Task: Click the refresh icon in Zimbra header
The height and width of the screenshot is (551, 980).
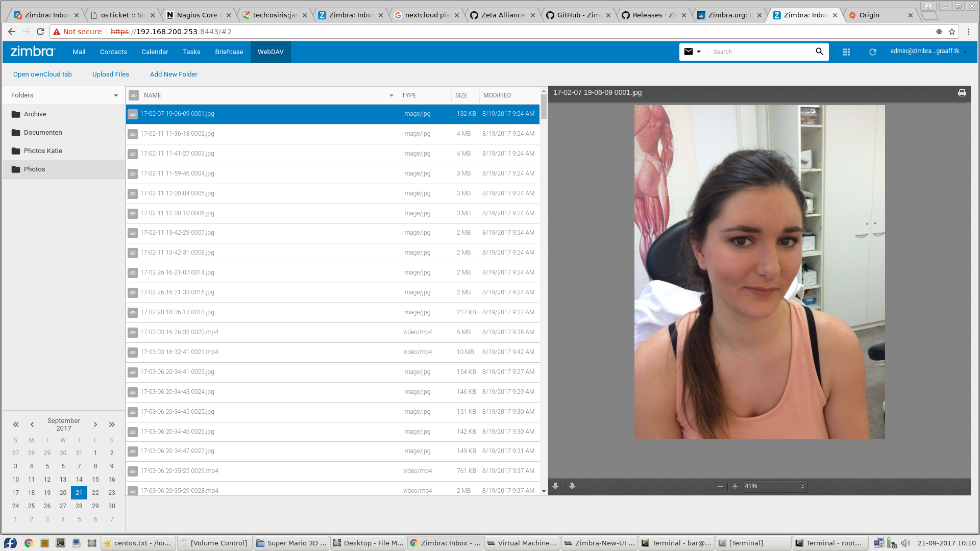Action: [x=873, y=52]
